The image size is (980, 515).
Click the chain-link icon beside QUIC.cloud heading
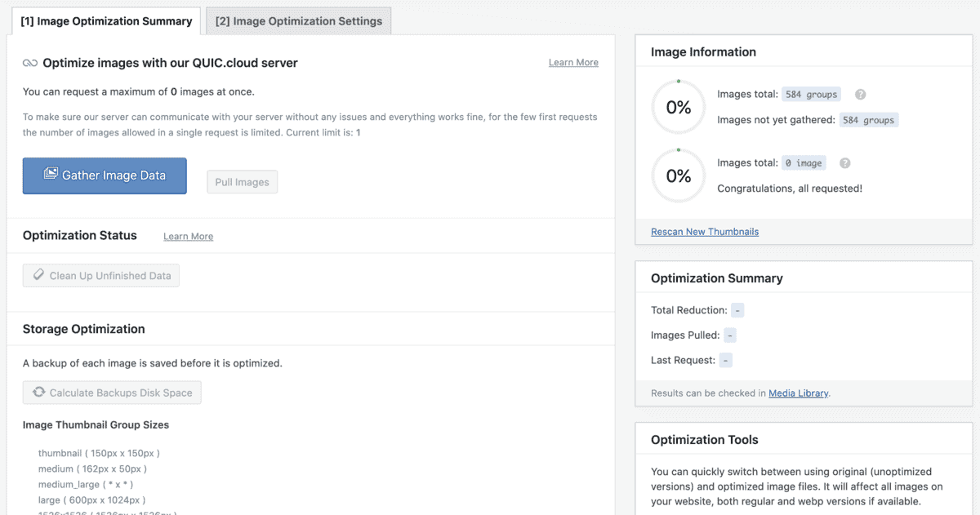(30, 63)
